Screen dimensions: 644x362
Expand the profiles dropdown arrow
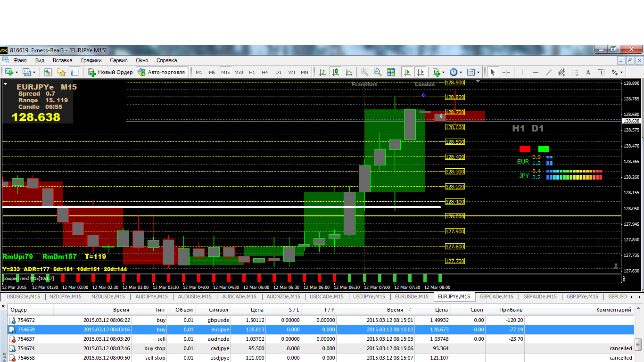pos(34,73)
